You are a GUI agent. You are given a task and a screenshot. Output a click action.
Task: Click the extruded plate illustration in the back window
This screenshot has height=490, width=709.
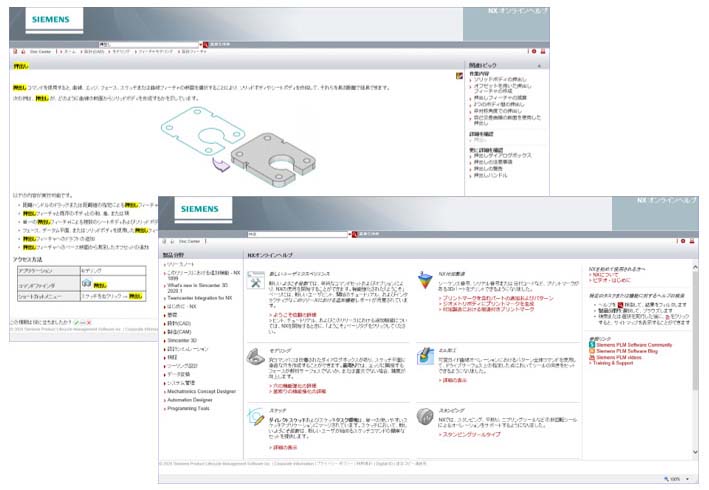pyautogui.click(x=273, y=160)
